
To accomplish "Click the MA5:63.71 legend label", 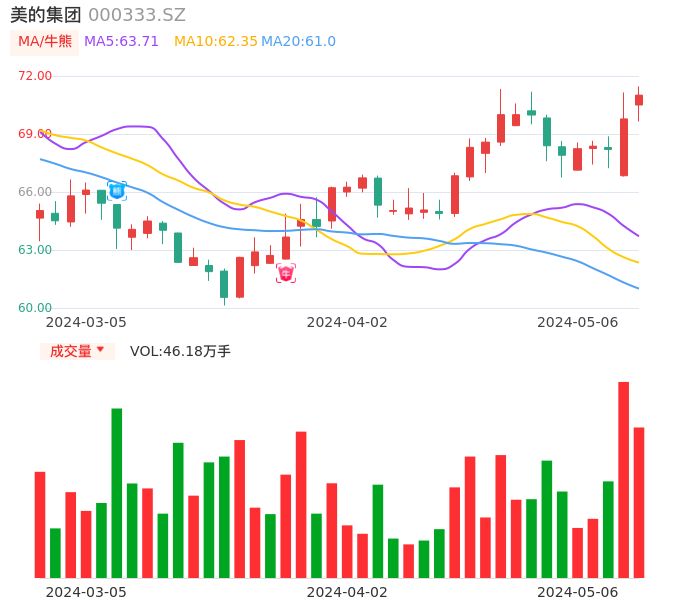I will 121,42.
